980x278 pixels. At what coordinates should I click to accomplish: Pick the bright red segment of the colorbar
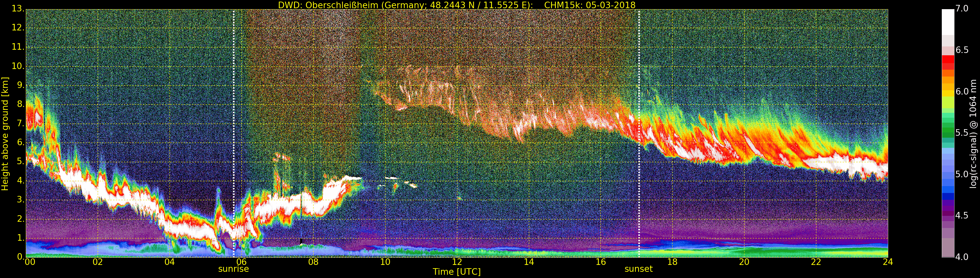[948, 60]
